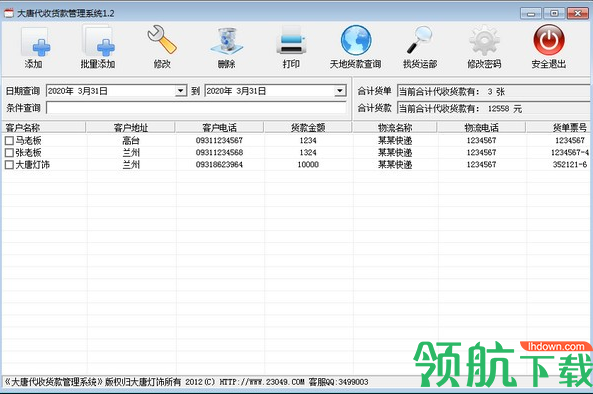This screenshot has height=394, width=593.
Task: Click the 打印 printer icon
Action: tap(291, 41)
